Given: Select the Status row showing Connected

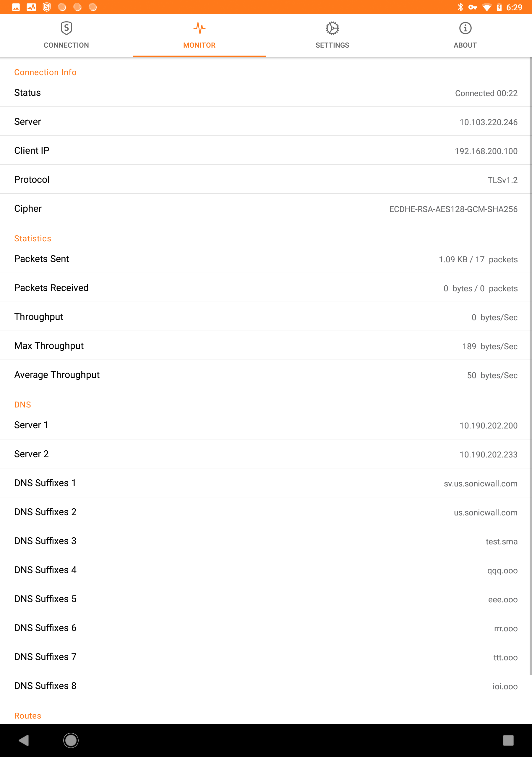Looking at the screenshot, I should tap(266, 93).
